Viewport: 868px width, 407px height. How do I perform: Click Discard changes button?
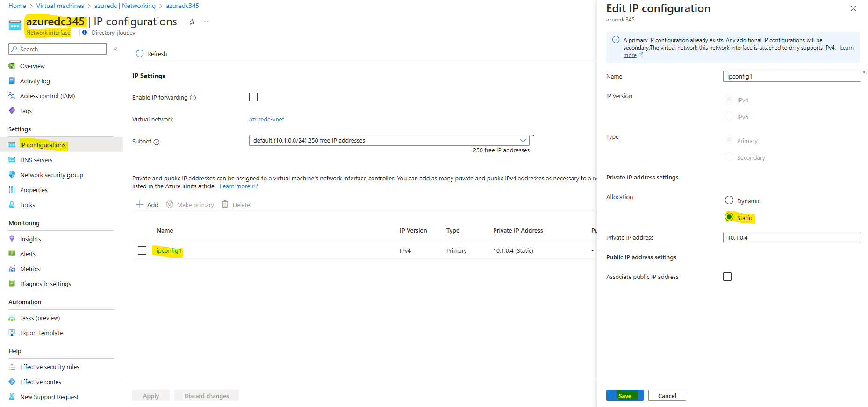207,395
